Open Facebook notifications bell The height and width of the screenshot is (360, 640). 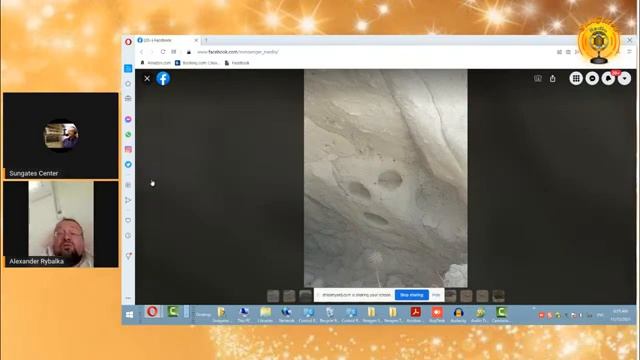[x=608, y=78]
